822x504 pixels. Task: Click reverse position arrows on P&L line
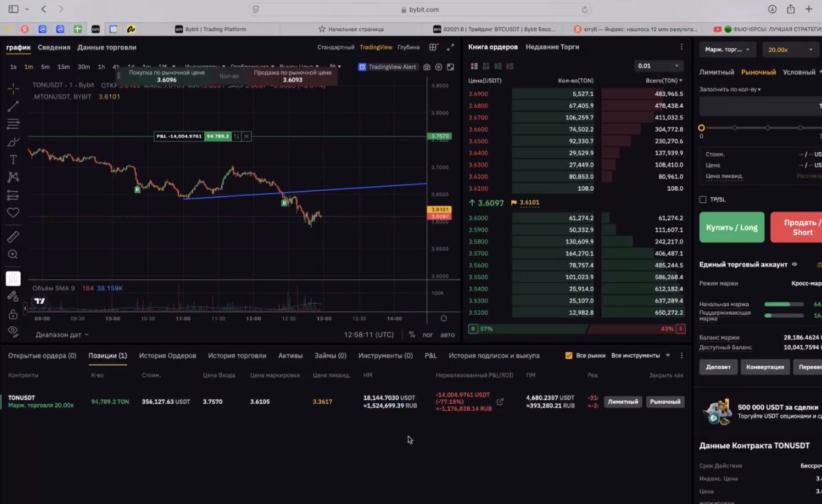tap(236, 136)
